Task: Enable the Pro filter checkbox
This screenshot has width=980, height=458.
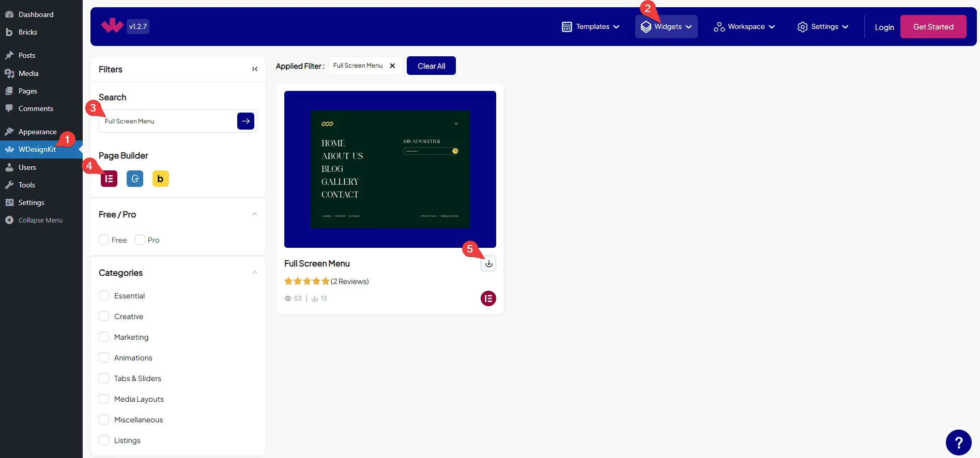Action: [140, 240]
